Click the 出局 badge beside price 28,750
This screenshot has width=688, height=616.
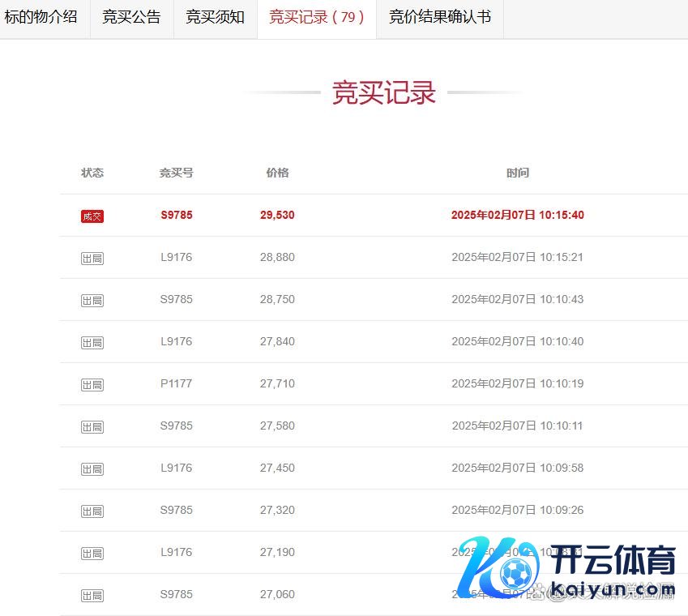coord(92,301)
